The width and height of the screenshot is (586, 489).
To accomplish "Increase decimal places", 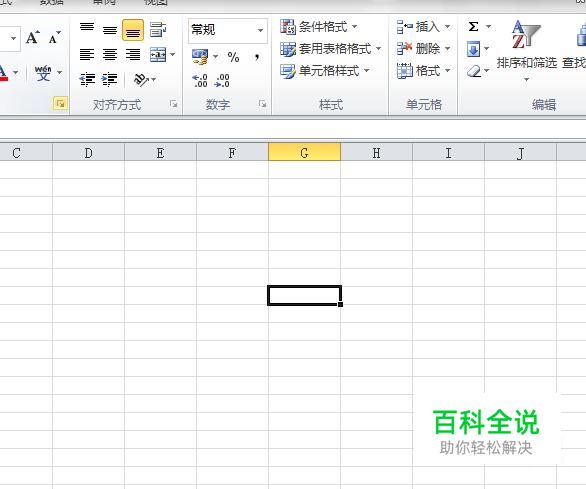I will coord(200,80).
